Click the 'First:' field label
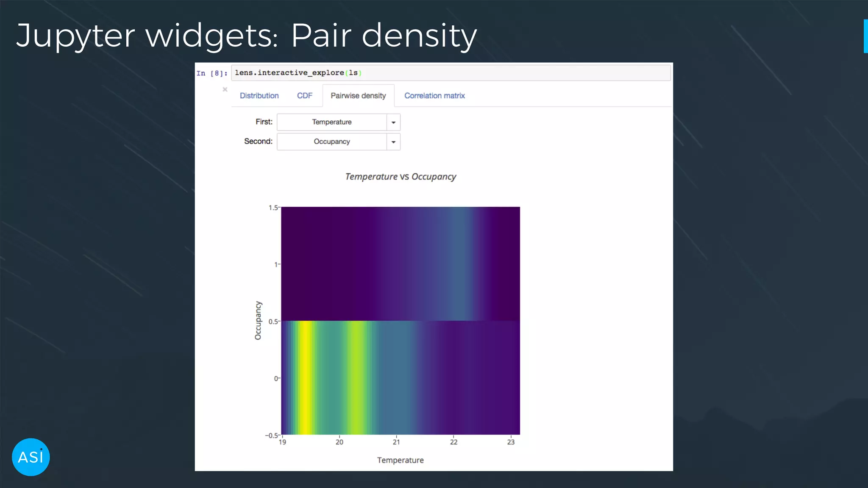This screenshot has height=488, width=868. point(264,122)
